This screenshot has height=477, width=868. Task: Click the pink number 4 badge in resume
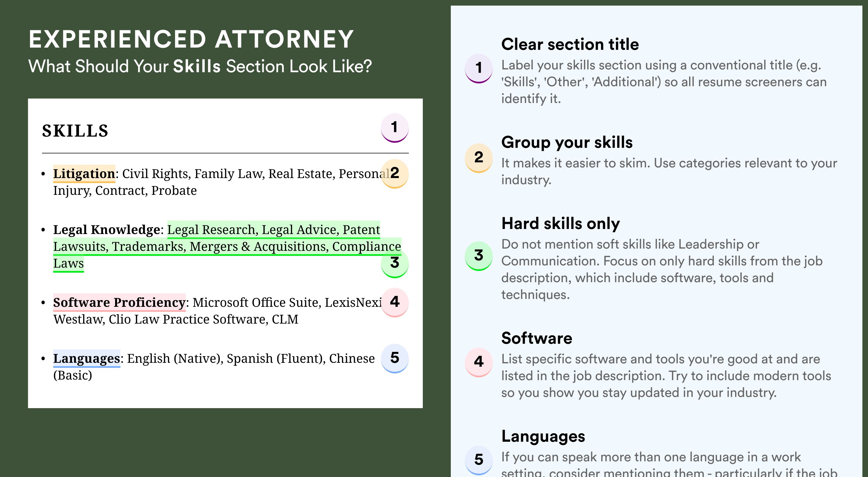point(395,302)
